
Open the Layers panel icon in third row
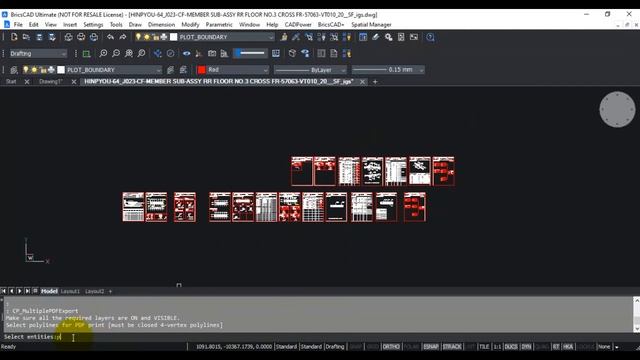tap(14, 70)
